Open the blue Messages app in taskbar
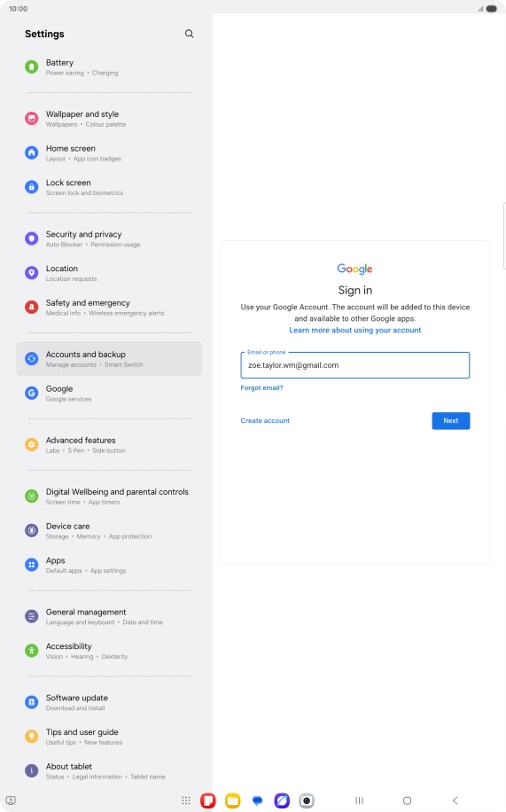Viewport: 506px width, 812px height. pos(257,800)
